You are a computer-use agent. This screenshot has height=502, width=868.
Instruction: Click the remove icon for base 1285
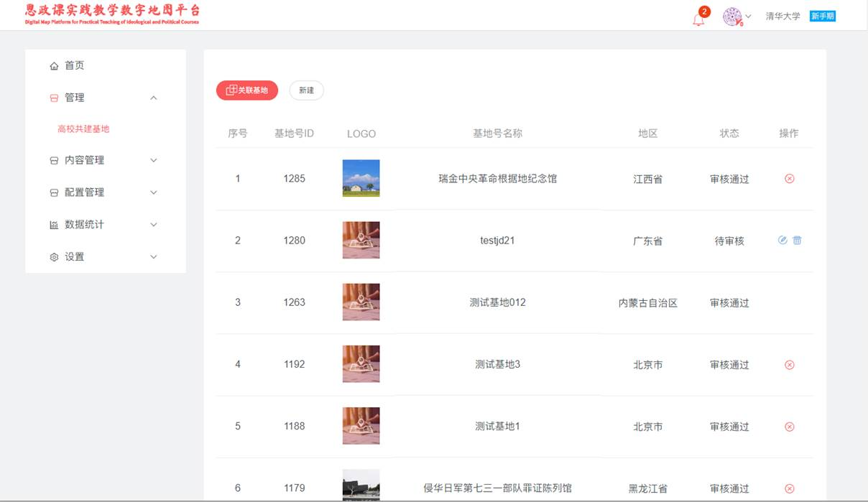tap(789, 179)
